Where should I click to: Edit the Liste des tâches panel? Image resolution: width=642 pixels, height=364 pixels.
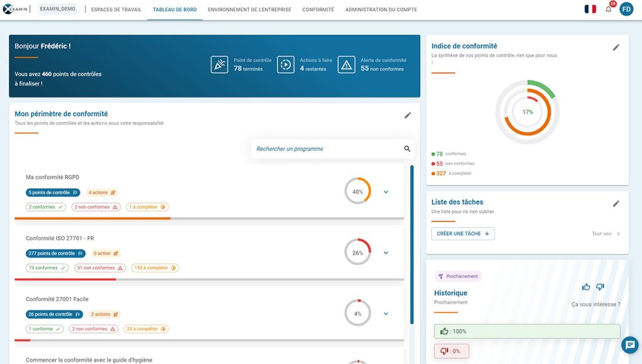(x=616, y=203)
